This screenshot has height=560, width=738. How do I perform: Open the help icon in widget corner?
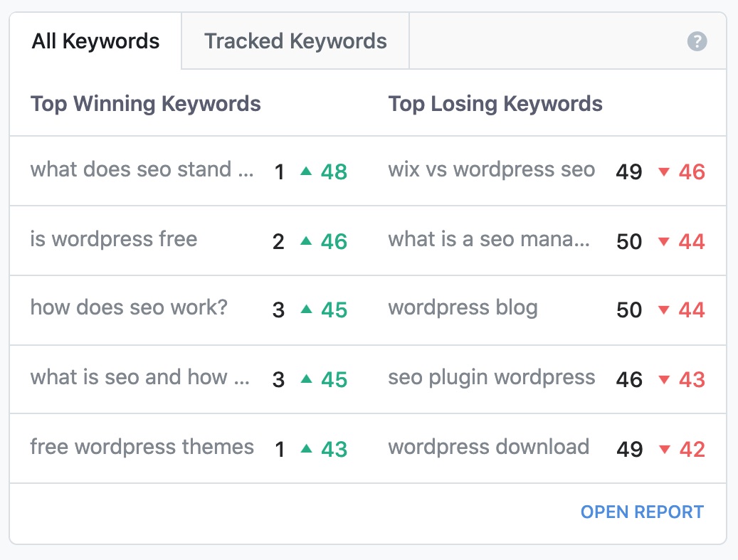[x=696, y=41]
